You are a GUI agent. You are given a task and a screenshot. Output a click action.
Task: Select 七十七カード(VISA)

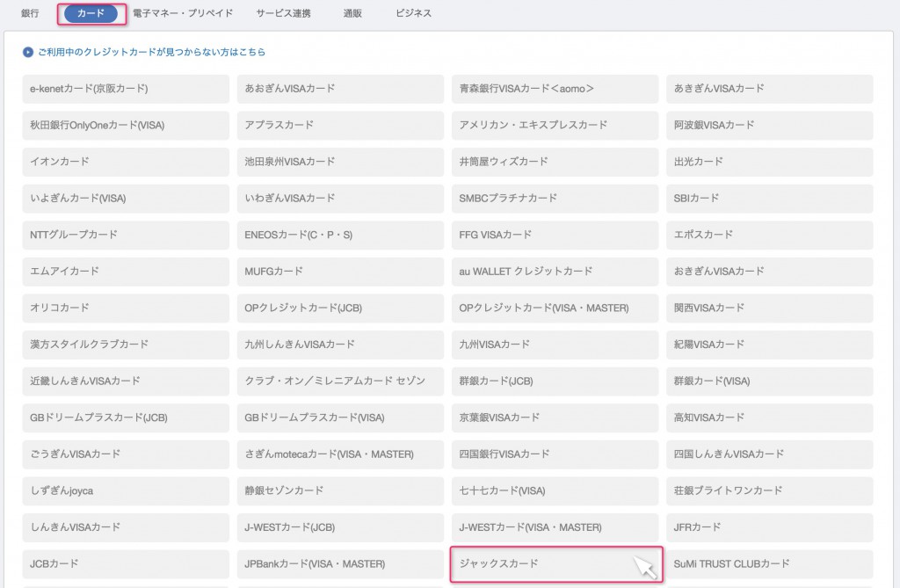(x=555, y=491)
